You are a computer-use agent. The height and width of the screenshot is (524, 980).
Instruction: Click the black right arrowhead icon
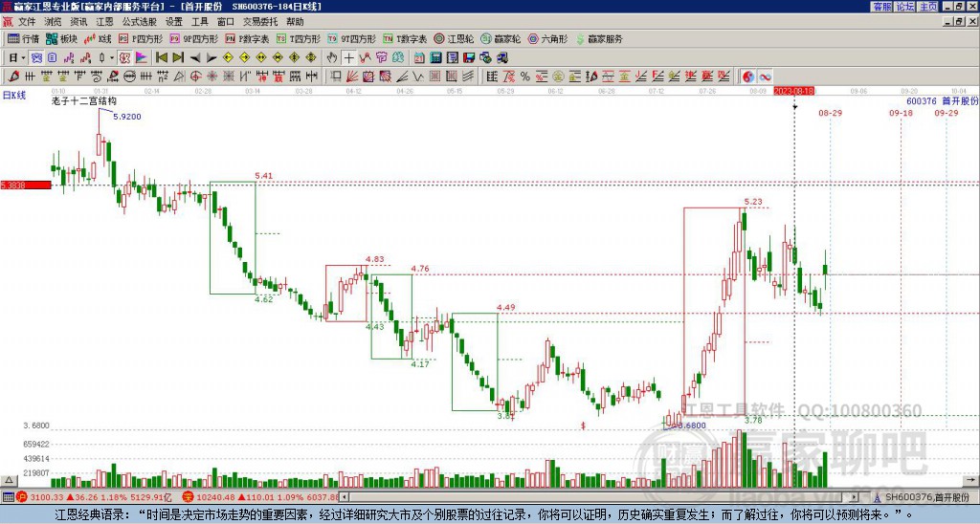pyautogui.click(x=212, y=58)
